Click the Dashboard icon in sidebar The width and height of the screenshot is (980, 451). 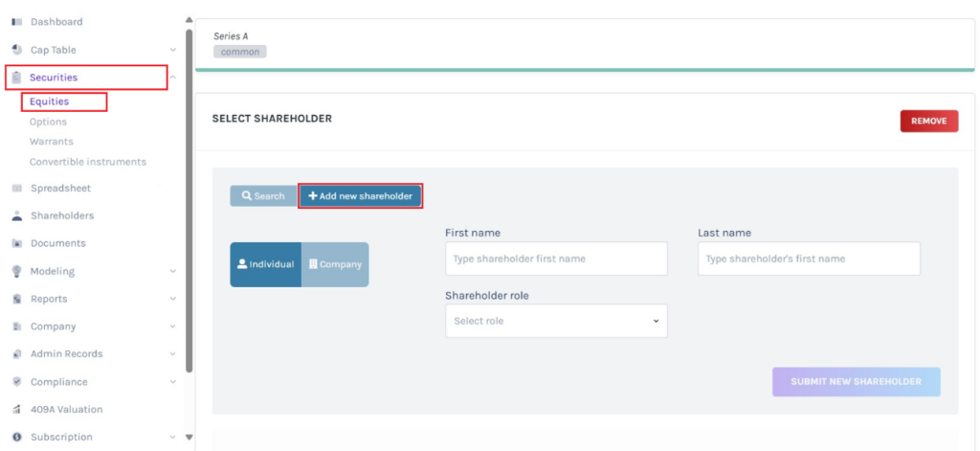click(x=16, y=22)
